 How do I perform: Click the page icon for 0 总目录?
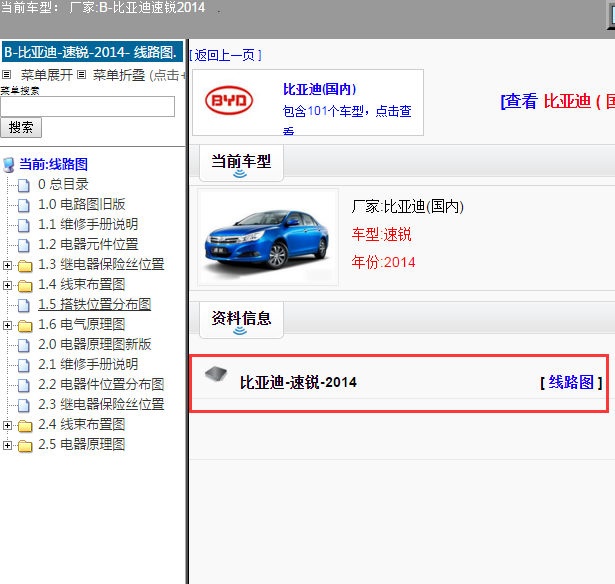point(25,185)
